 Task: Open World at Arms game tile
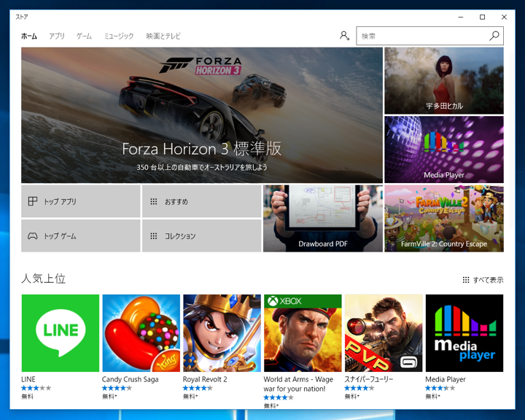coord(303,333)
